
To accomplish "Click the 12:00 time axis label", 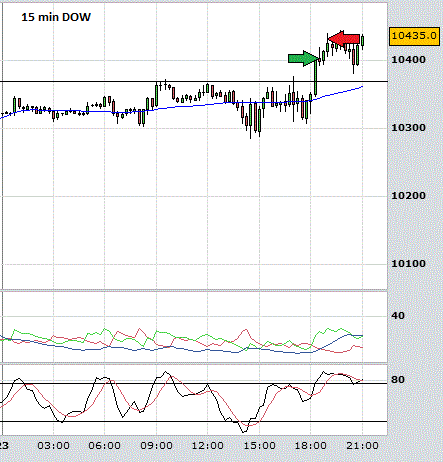I will coord(208,446).
